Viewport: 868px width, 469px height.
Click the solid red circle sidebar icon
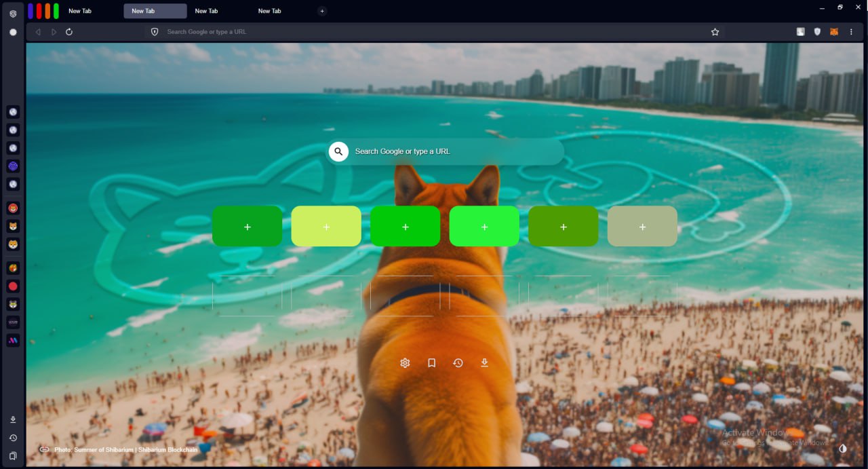[x=13, y=286]
